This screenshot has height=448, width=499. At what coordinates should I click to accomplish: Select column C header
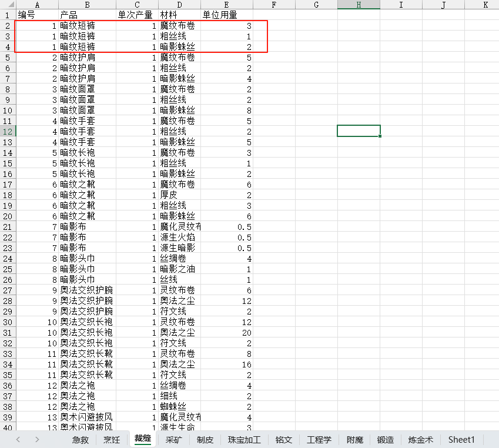coord(137,5)
